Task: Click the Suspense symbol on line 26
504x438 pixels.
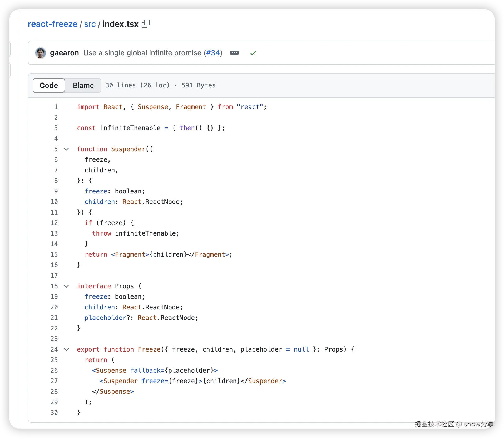Action: [111, 371]
